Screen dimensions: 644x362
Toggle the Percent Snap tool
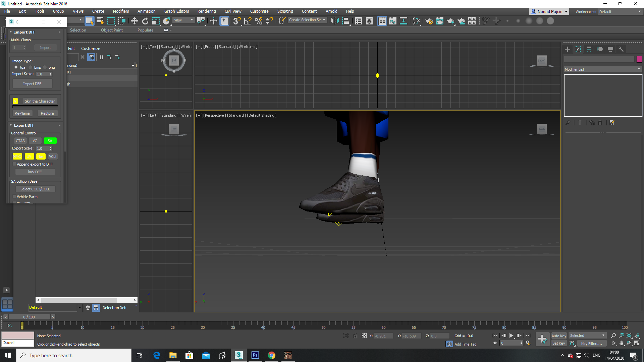(259, 21)
